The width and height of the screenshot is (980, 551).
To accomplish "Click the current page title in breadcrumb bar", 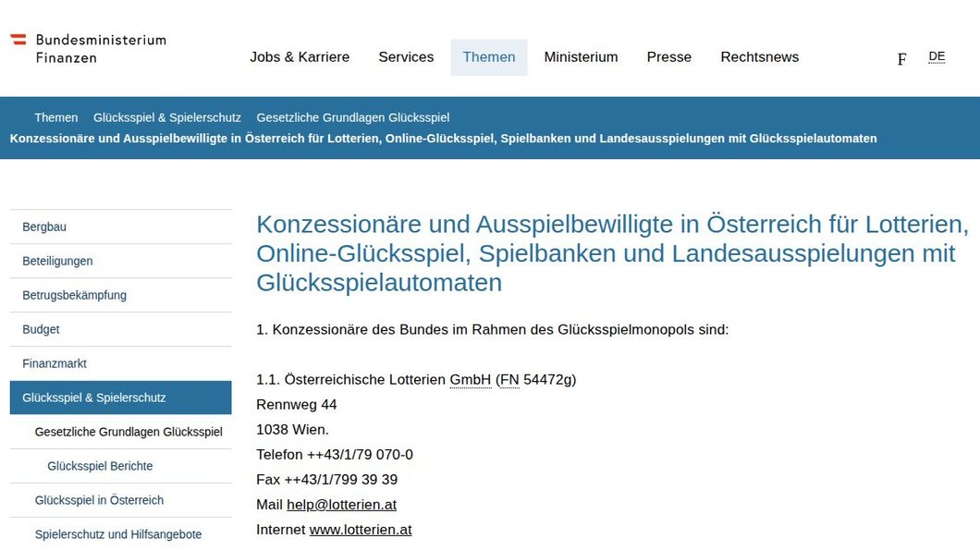I will 443,139.
